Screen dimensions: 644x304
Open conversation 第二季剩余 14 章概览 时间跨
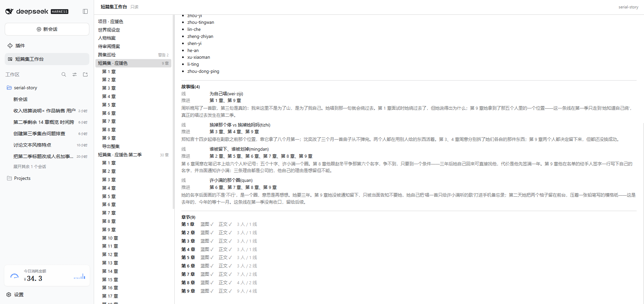point(47,122)
